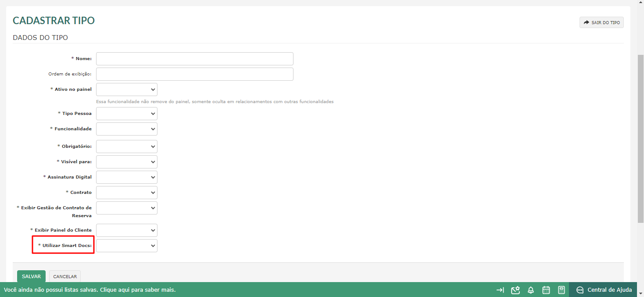Open notifications bell icon
Screen dimensions: 644x297
531,290
